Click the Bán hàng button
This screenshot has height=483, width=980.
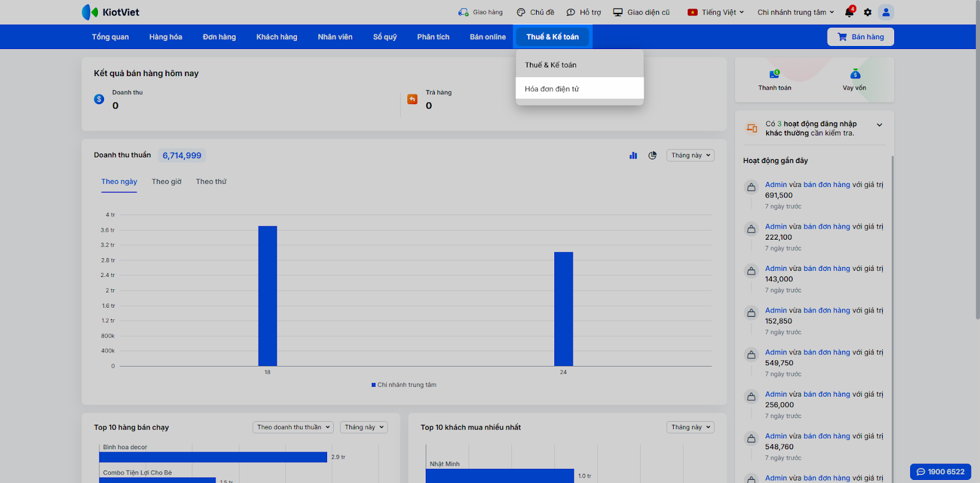(x=861, y=37)
